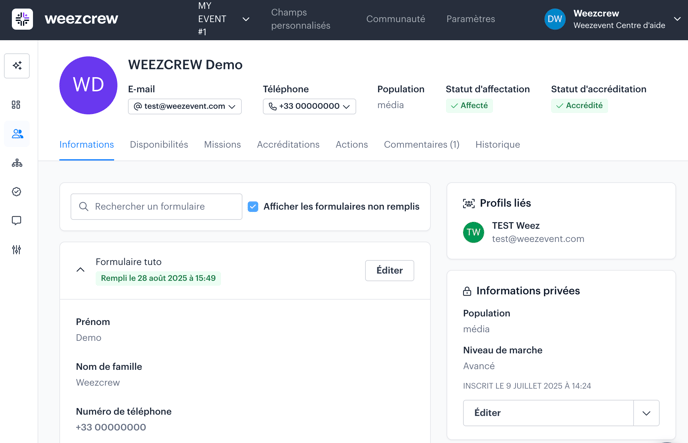This screenshot has width=688, height=443.
Task: Click the Rempli le 28 août 2025 badge
Action: click(158, 278)
